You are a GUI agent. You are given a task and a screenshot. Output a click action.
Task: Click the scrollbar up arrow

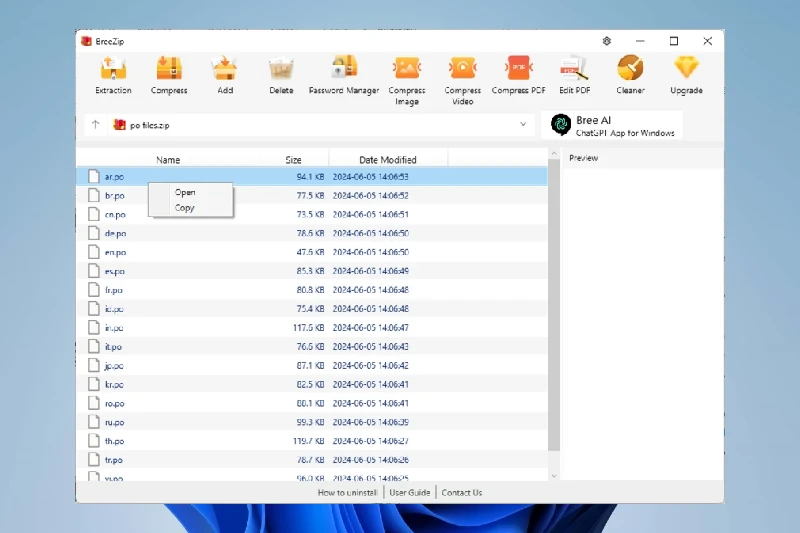click(x=554, y=153)
